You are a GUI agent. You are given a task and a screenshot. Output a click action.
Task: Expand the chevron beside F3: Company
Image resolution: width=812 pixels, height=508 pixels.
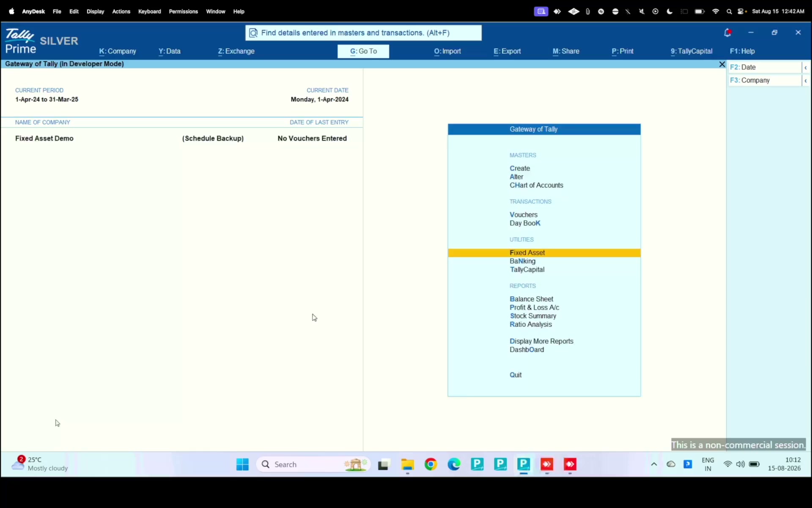point(806,80)
